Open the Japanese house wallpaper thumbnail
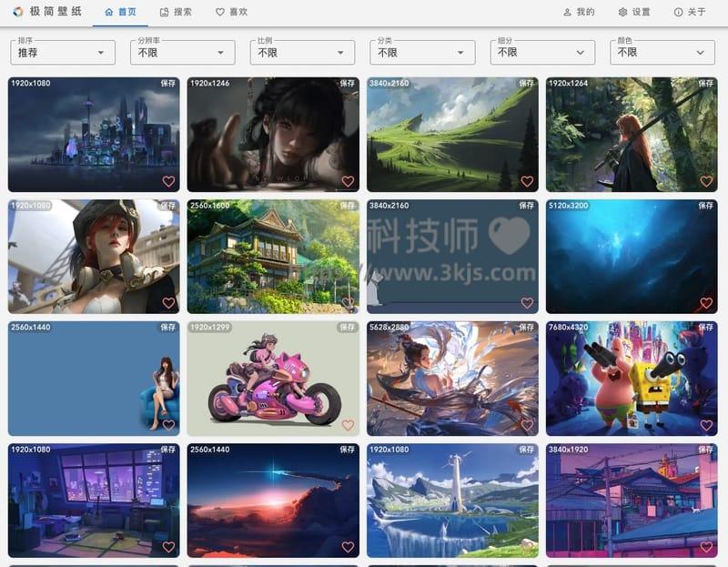 [x=273, y=257]
